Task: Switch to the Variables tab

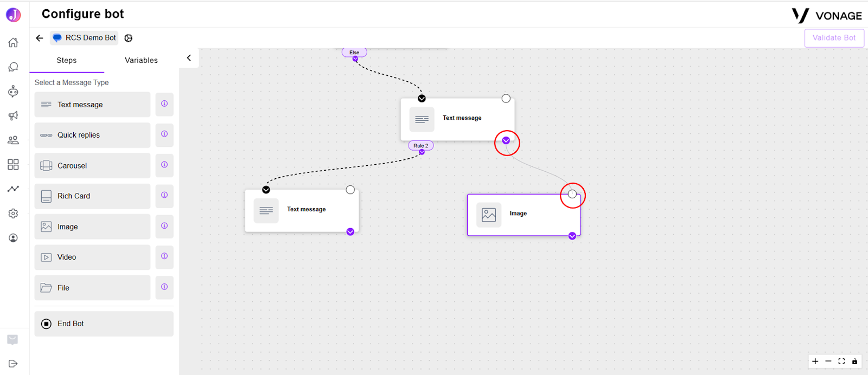Action: pyautogui.click(x=141, y=60)
